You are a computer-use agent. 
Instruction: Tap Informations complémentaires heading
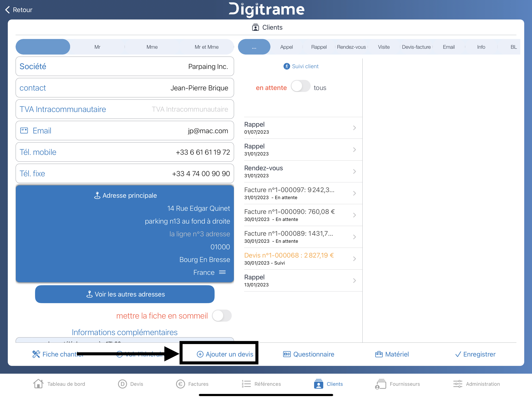(x=125, y=332)
